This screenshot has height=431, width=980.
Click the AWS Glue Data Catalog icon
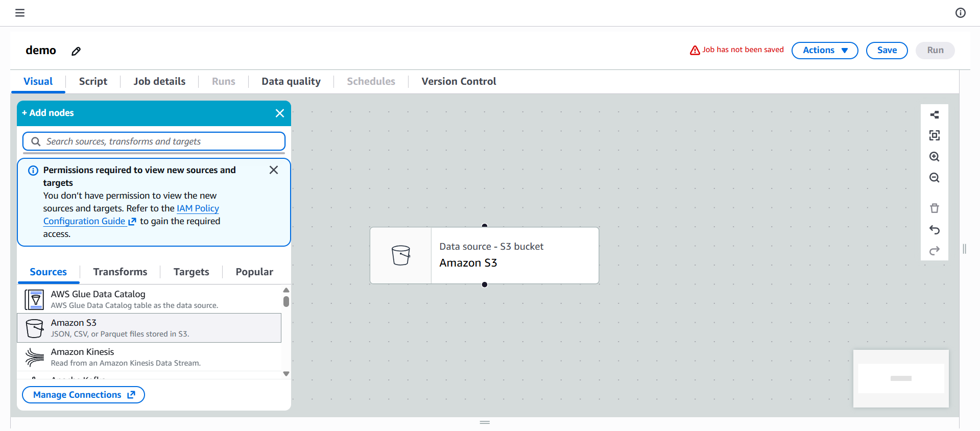(x=34, y=300)
